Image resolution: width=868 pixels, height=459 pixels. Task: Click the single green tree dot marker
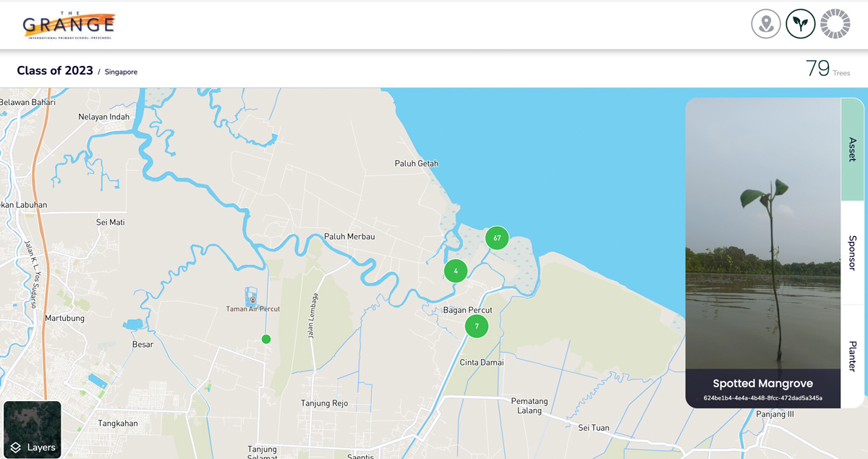266,339
